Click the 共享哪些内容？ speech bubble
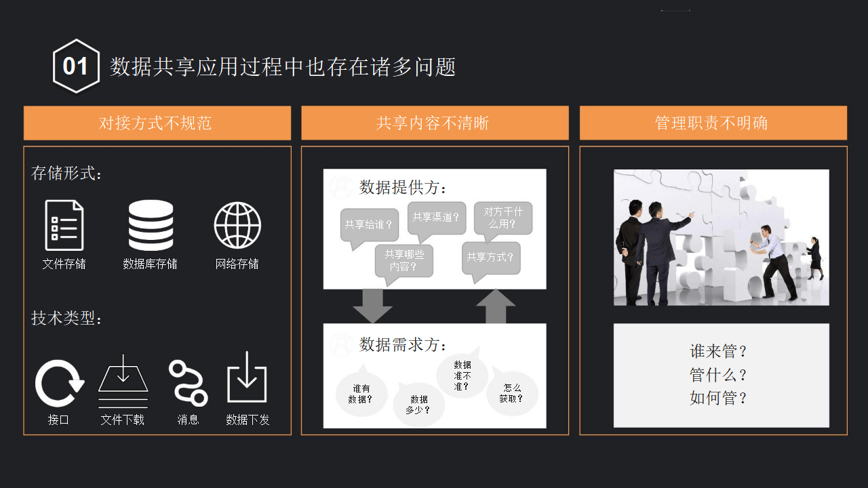The height and width of the screenshot is (488, 868). tap(404, 261)
